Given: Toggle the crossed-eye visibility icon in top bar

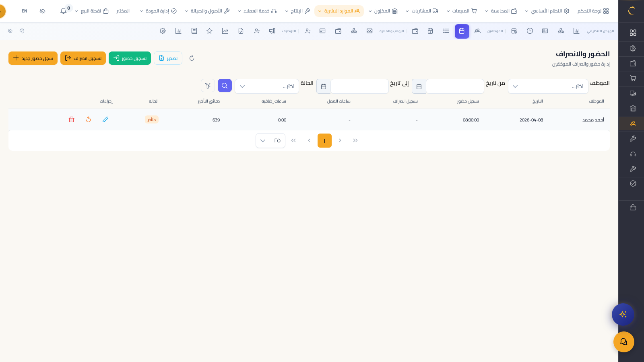Looking at the screenshot, I should (x=43, y=11).
